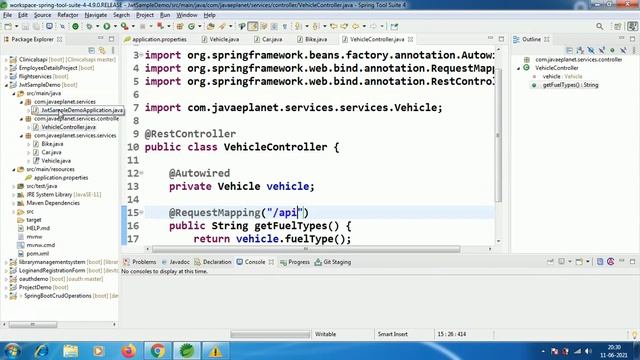This screenshot has height=360, width=640.
Task: Open the Problems view tab
Action: pyautogui.click(x=140, y=262)
